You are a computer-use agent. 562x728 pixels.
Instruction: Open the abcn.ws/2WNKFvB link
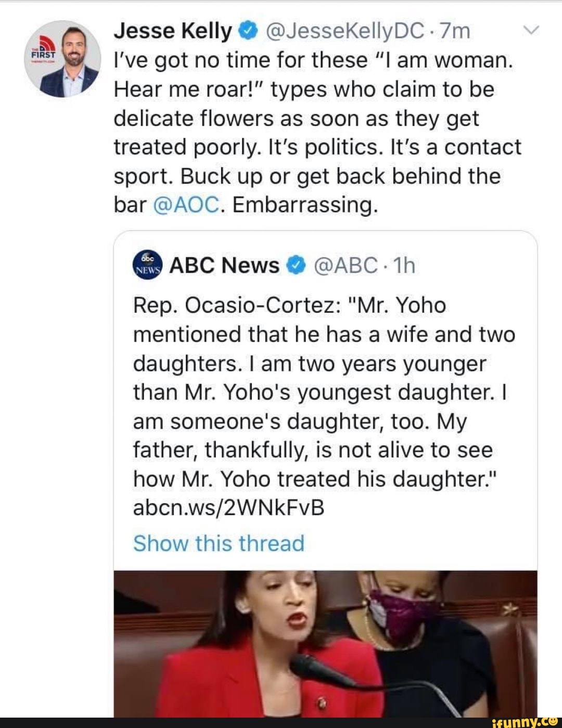point(228,508)
